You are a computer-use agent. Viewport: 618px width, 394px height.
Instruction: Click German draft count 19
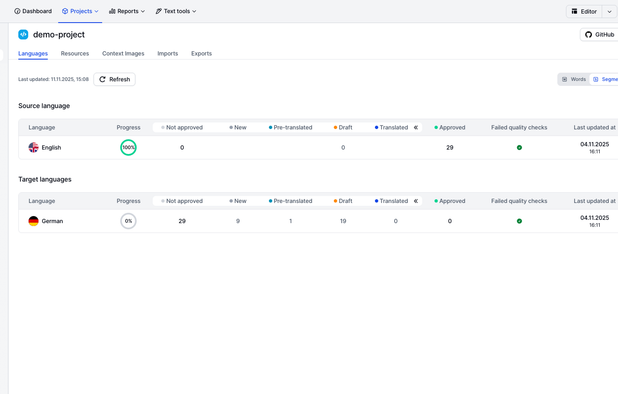tap(343, 221)
